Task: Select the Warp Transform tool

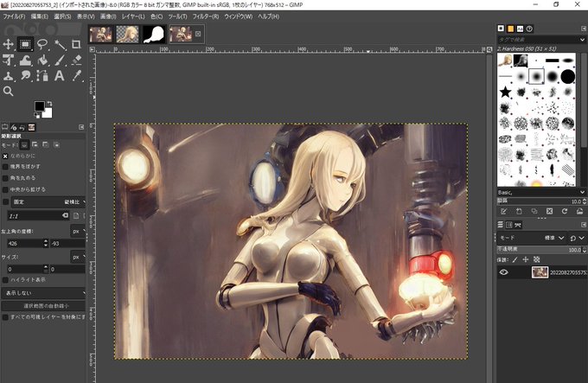Action: (25, 60)
